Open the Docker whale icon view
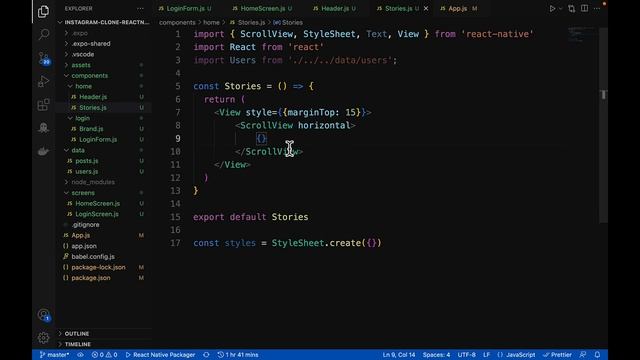Image resolution: width=640 pixels, height=360 pixels. click(x=43, y=151)
